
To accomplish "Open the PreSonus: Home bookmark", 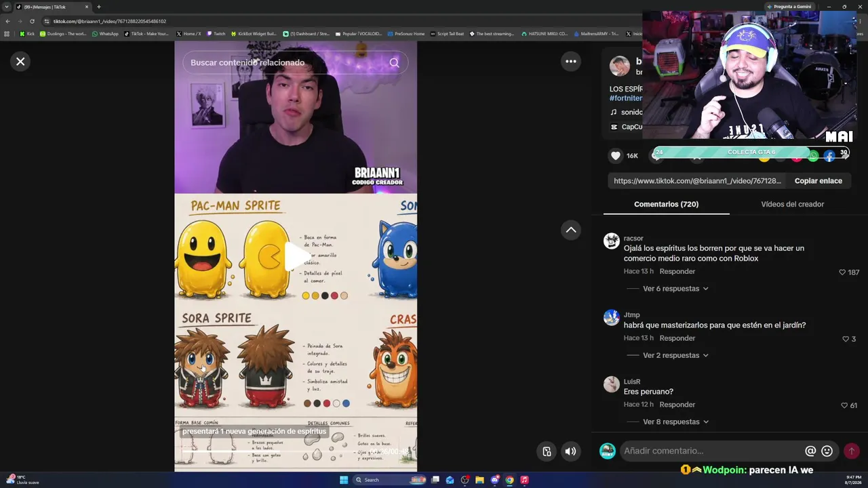I will (x=406, y=33).
